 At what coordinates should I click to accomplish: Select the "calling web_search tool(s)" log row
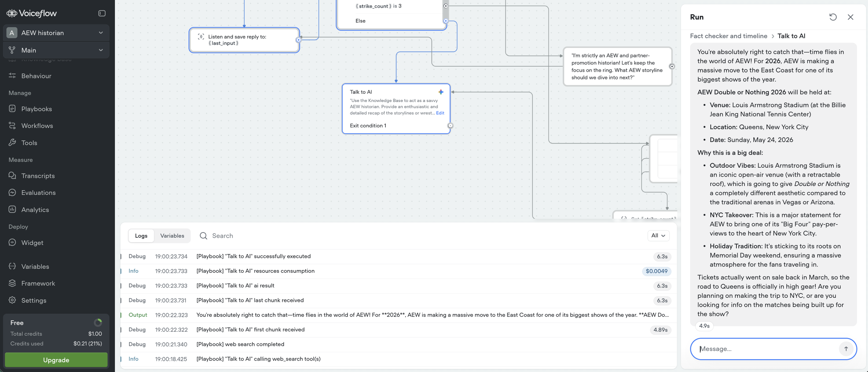(399, 359)
